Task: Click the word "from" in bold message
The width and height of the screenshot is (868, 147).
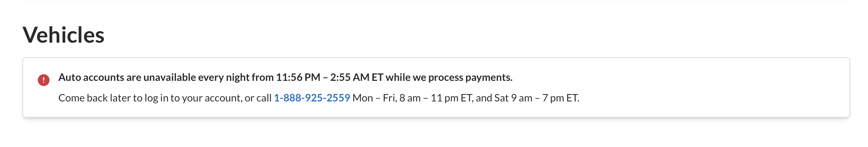Action: pyautogui.click(x=262, y=77)
